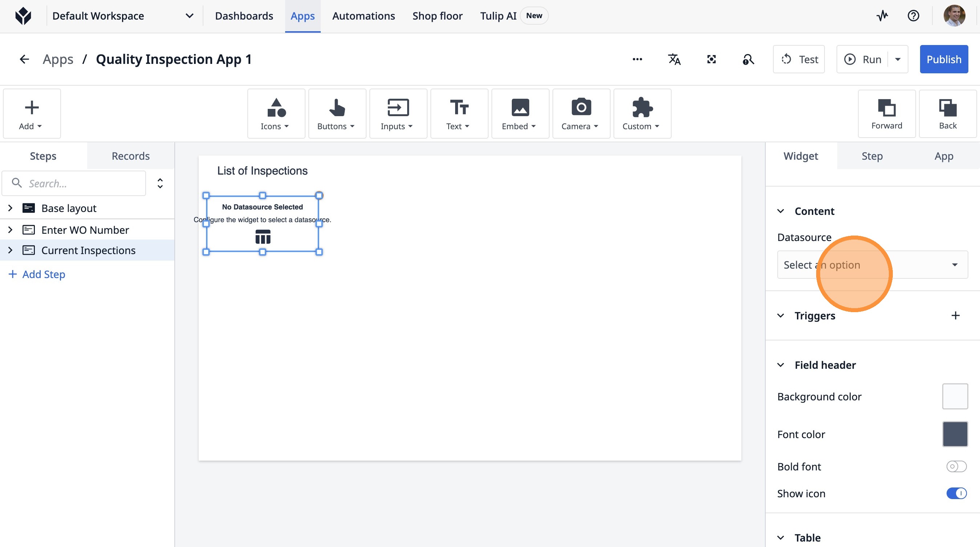Switch to the Step properties tab
This screenshot has width=980, height=547.
click(872, 156)
